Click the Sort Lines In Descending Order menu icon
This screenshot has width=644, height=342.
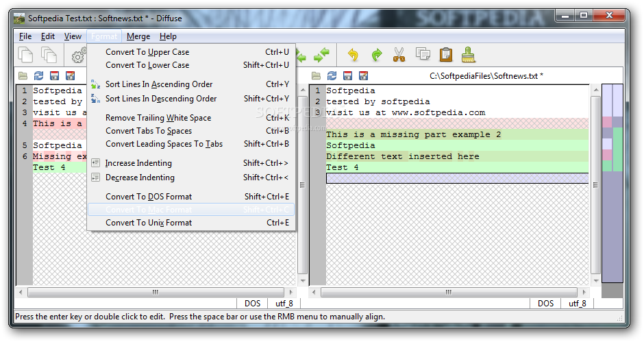click(95, 99)
